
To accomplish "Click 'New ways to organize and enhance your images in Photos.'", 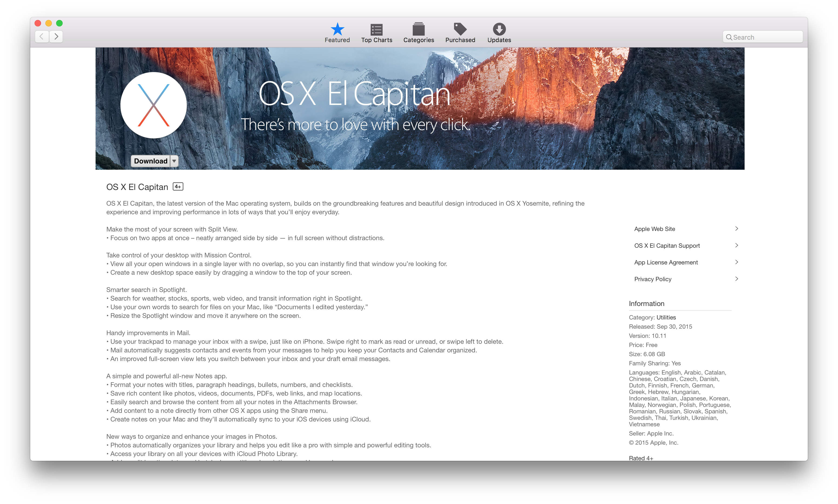I will coord(192,437).
